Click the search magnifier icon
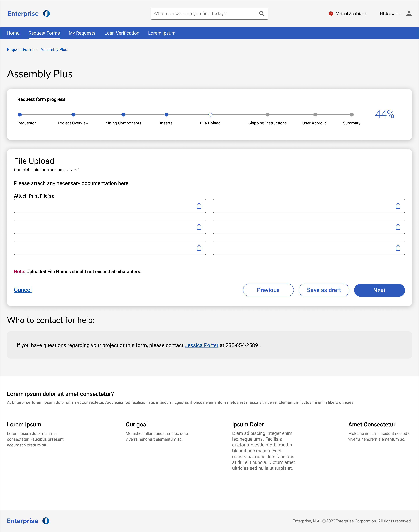Screen dimensions: 419x532 (262, 14)
